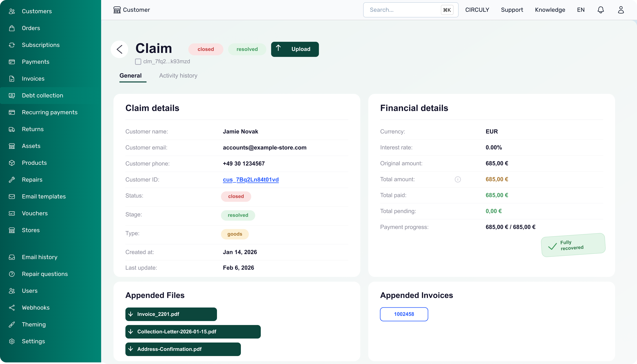
Task: Click the Total amount info icon
Action: [x=458, y=179]
